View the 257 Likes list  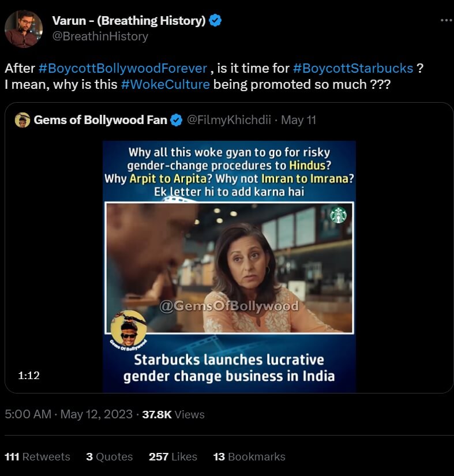point(173,456)
